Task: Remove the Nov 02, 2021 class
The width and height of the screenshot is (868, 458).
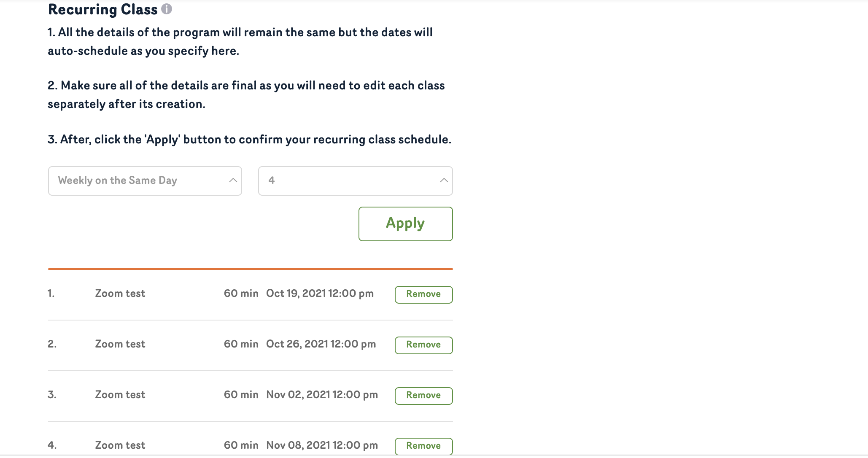Action: coord(423,396)
